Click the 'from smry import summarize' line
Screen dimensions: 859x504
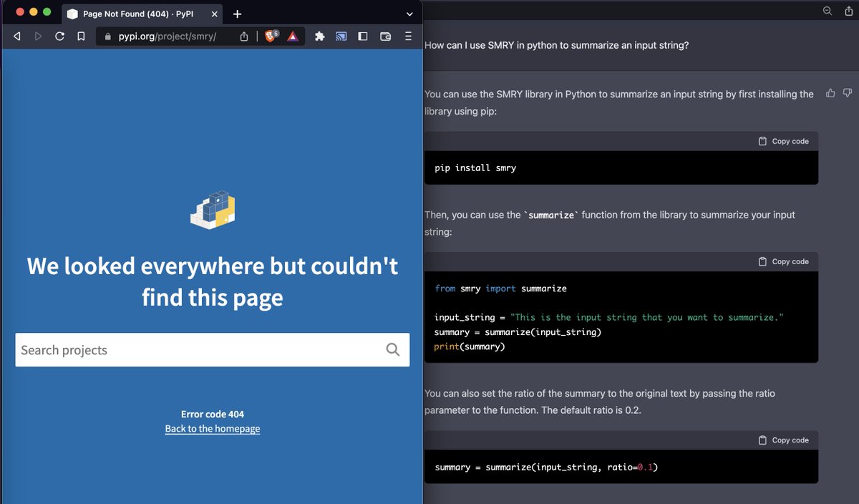[x=500, y=289]
